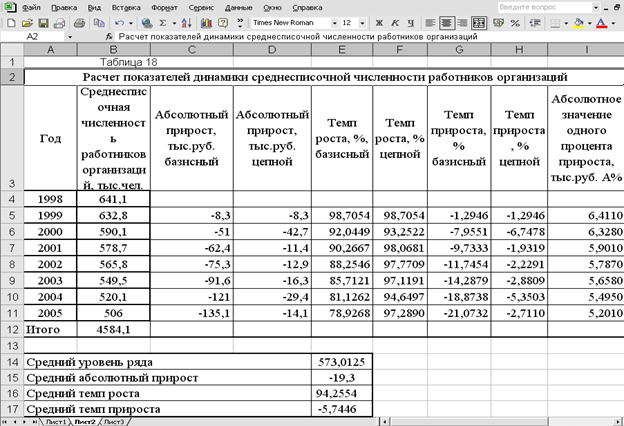The height and width of the screenshot is (426, 624).
Task: Click the Merge and Center icon
Action: pos(478,21)
